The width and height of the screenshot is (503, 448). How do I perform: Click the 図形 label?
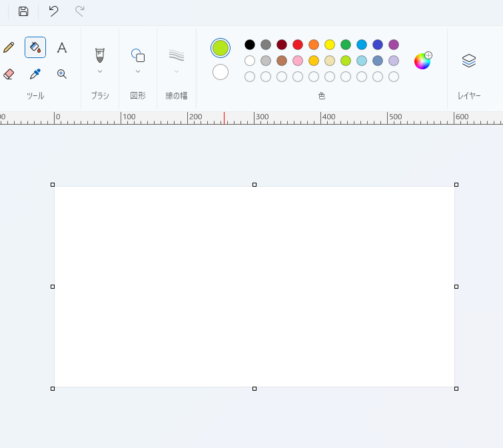pos(138,95)
